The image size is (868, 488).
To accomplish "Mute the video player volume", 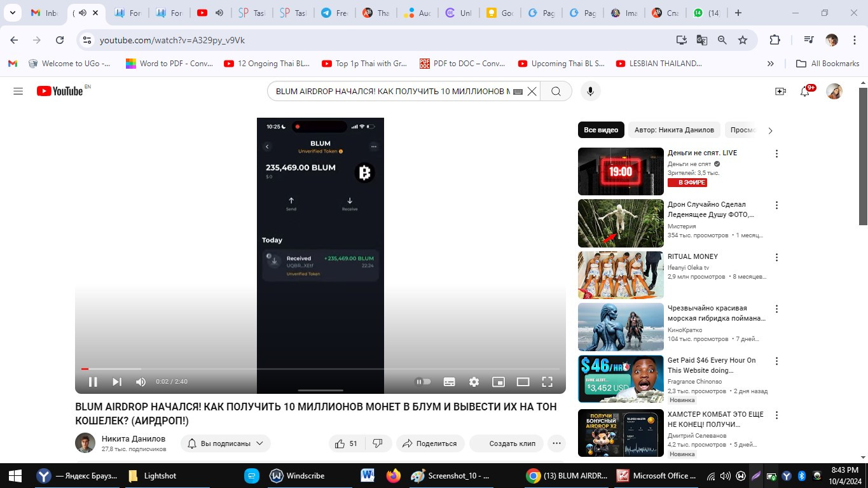I will coord(141,382).
